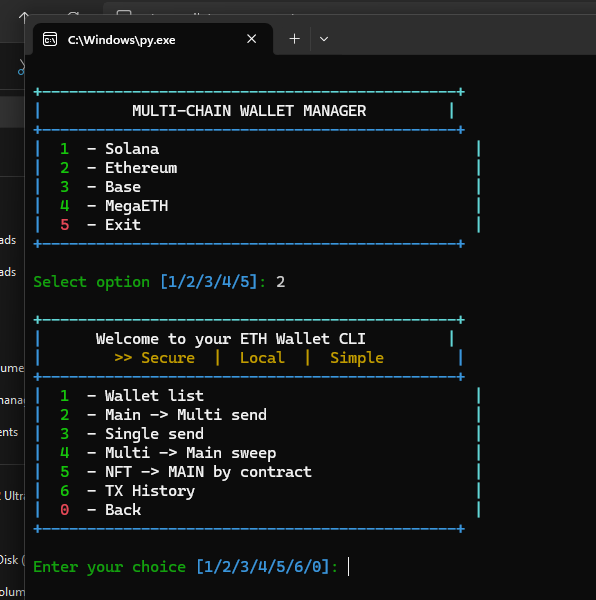Screen dimensions: 596x600
Task: Click the '>> Secure' text
Action: click(x=155, y=358)
